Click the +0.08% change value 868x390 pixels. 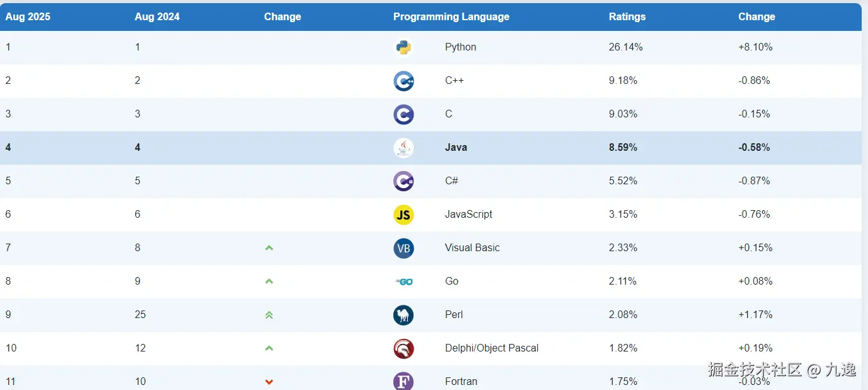pos(755,281)
